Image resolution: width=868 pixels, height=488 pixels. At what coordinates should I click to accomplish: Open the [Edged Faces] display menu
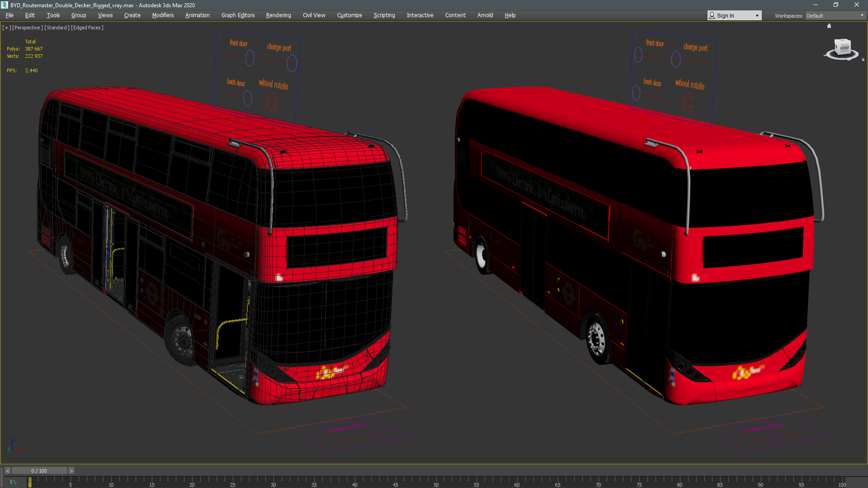pos(87,28)
